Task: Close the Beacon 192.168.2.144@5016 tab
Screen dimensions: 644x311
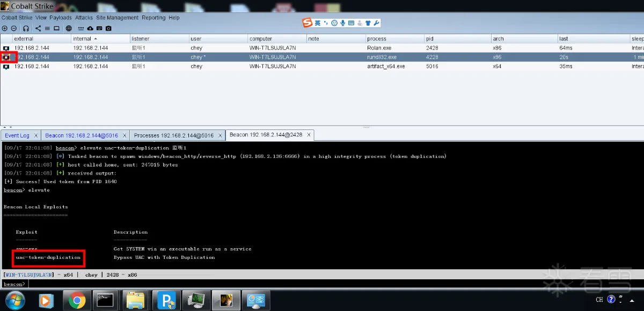Action: 125,135
